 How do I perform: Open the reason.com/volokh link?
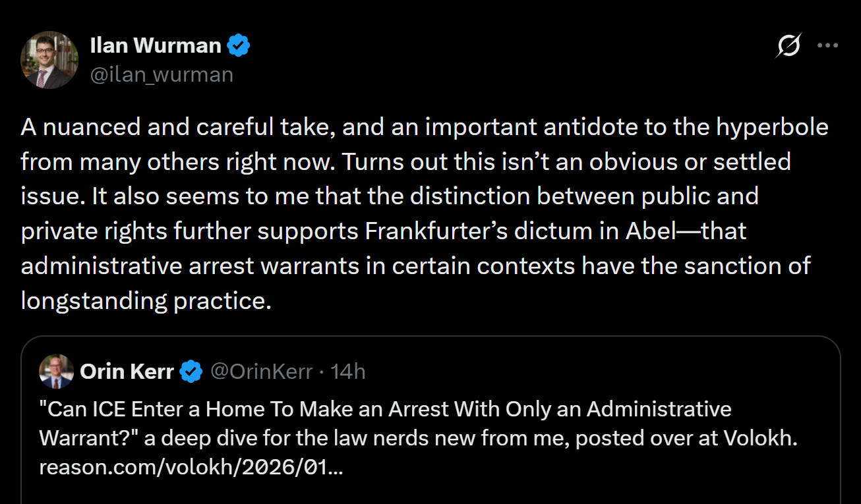(x=191, y=467)
